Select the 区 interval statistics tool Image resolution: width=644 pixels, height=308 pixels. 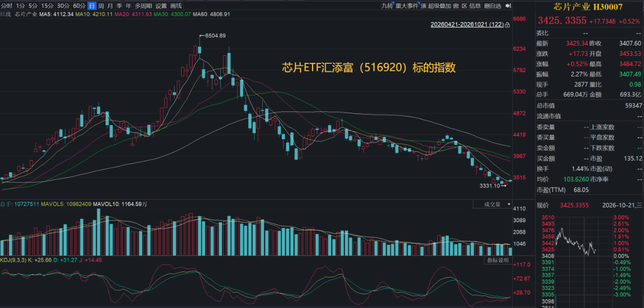(464, 6)
